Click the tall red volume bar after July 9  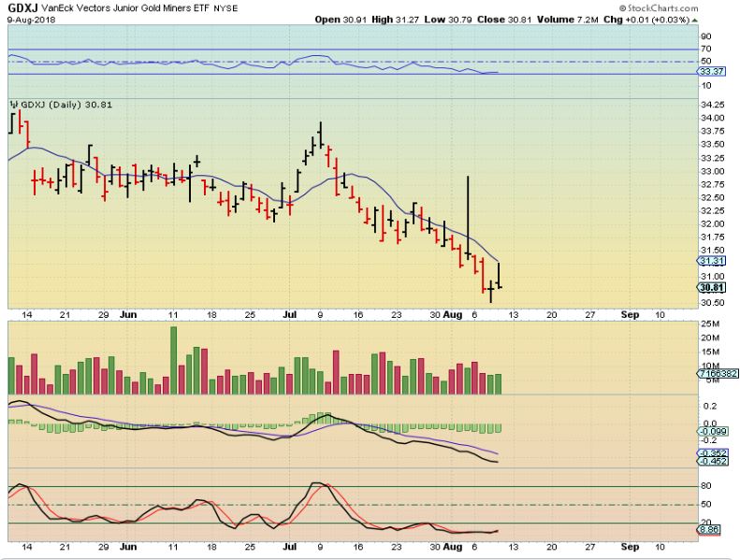[x=336, y=372]
